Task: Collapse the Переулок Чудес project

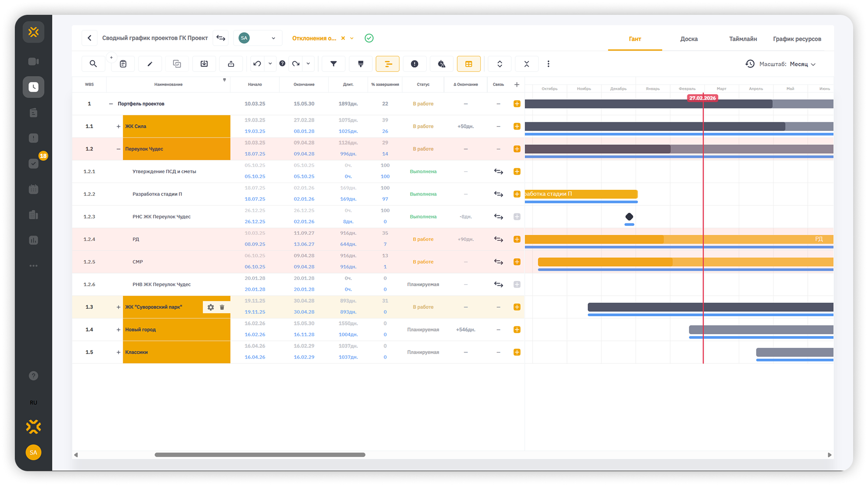Action: (118, 149)
